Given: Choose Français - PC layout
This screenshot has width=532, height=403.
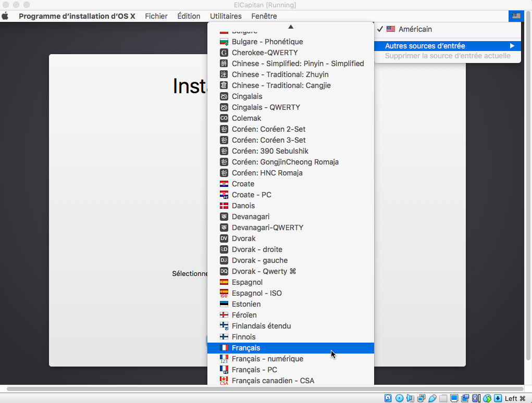Looking at the screenshot, I should (x=290, y=370).
